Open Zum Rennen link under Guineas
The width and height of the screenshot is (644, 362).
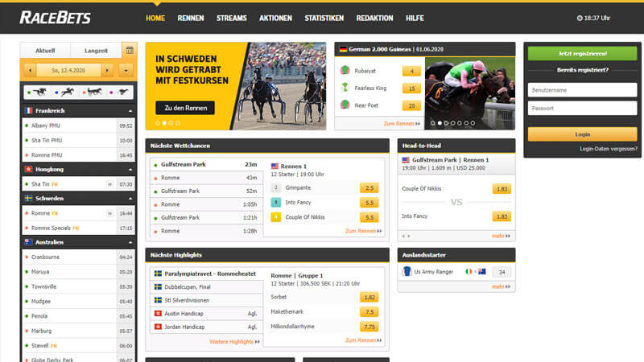pyautogui.click(x=402, y=123)
